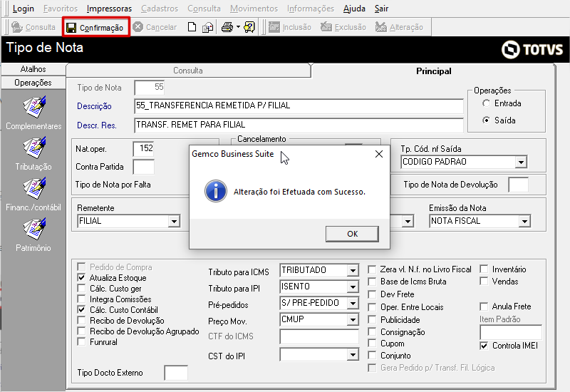Toggle the Dev Frete checkbox
The height and width of the screenshot is (392, 570).
(x=372, y=294)
